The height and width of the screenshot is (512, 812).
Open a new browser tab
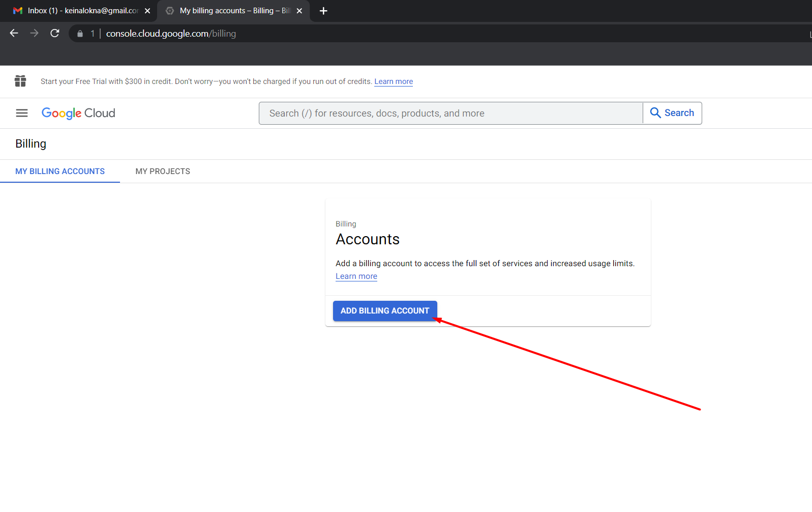[323, 11]
